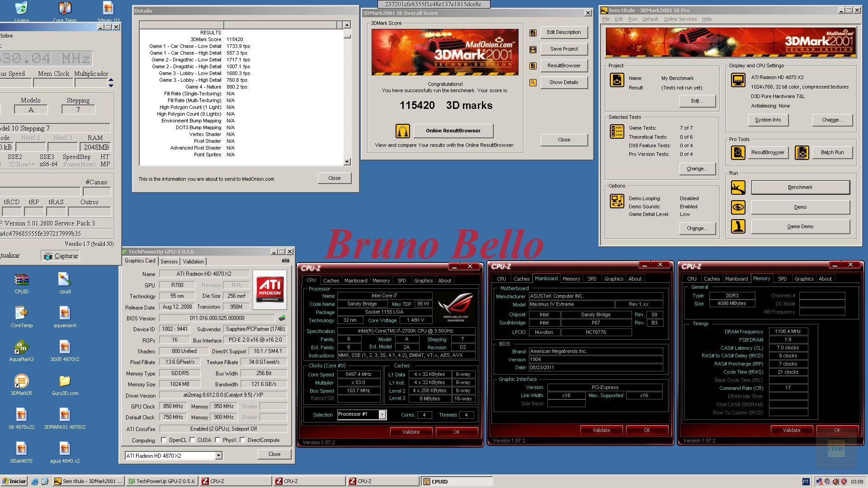Click the GPU-Z screenshot camera icon

(285, 261)
